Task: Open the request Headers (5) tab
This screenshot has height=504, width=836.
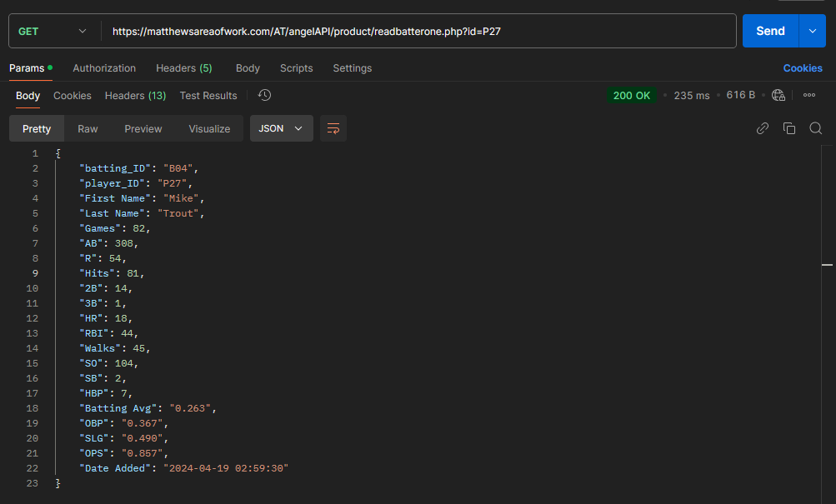Action: [184, 68]
